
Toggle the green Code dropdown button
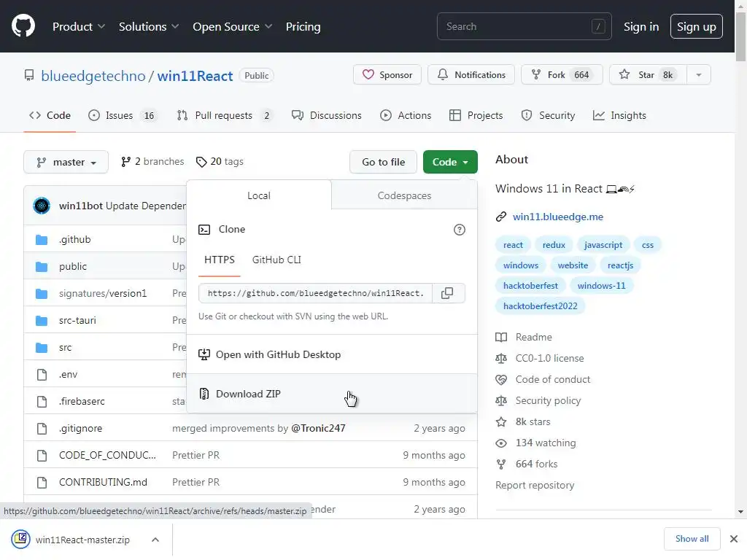450,163
